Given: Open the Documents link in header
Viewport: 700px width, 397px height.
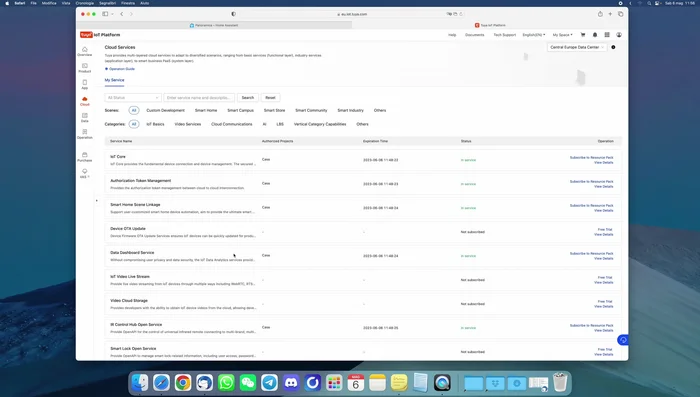Looking at the screenshot, I should point(475,35).
